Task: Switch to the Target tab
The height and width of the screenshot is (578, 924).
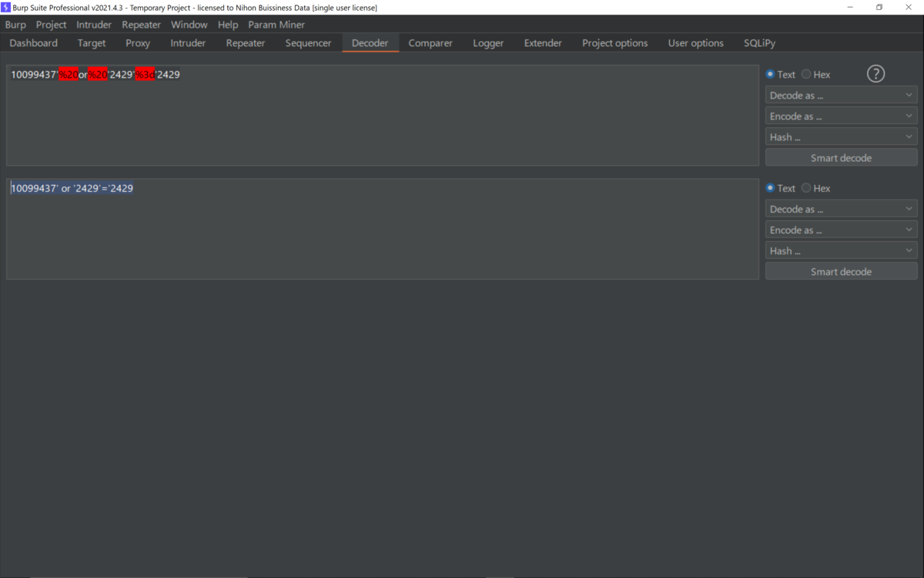Action: tap(92, 43)
